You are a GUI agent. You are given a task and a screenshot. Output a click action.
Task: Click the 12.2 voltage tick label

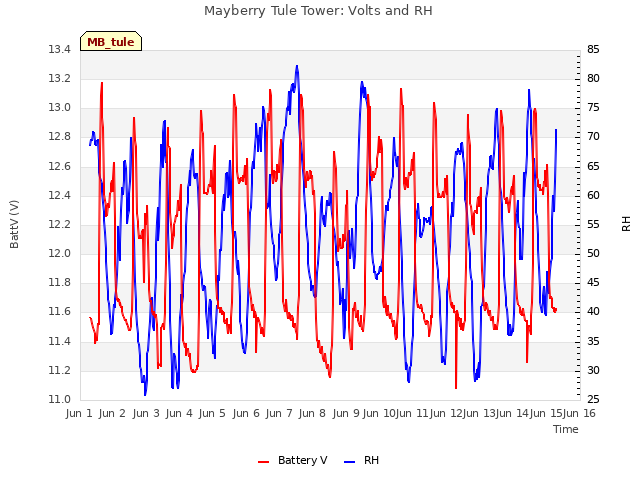[x=60, y=224]
